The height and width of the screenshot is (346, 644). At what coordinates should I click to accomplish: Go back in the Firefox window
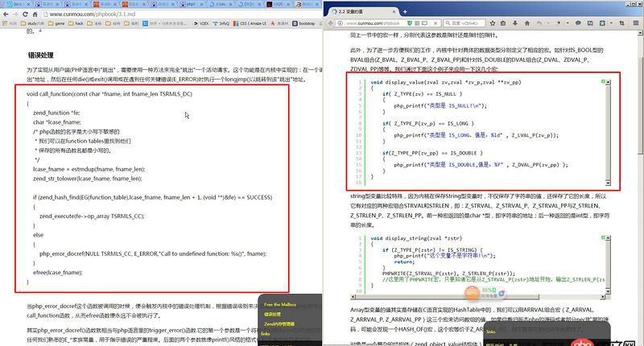point(331,23)
